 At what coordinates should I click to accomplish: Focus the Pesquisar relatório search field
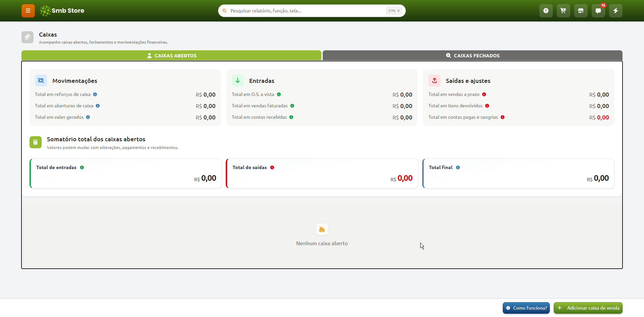[312, 11]
